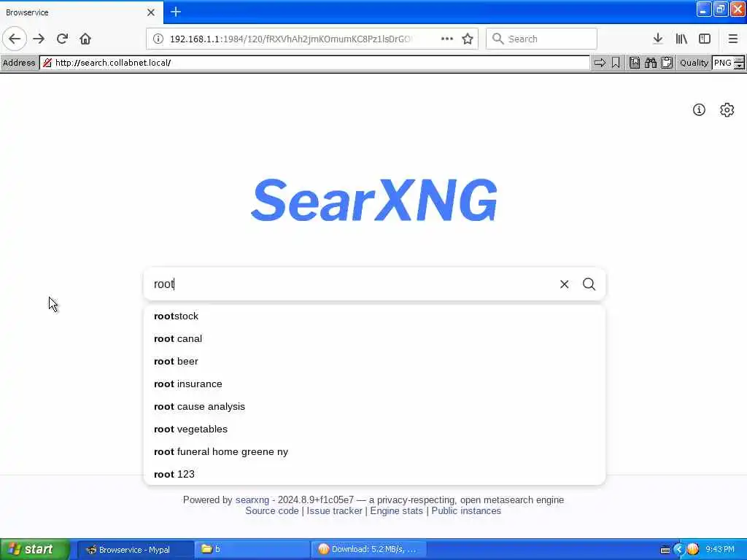The height and width of the screenshot is (560, 747).
Task: Choose suggestion 'root insurance'
Action: 374,384
